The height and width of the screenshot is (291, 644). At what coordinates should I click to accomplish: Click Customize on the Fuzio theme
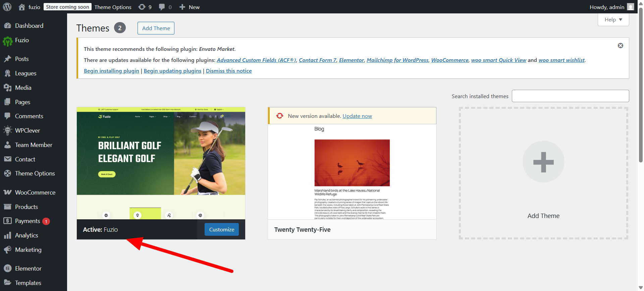pyautogui.click(x=222, y=229)
